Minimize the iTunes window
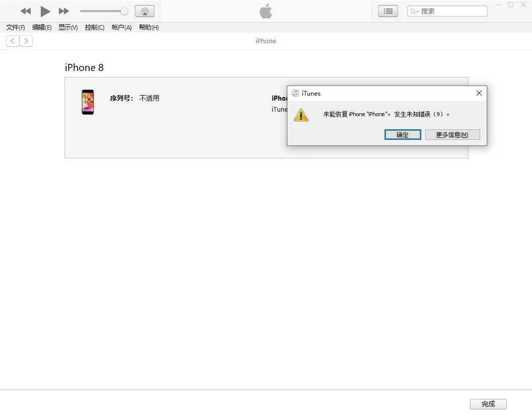 [498, 5]
